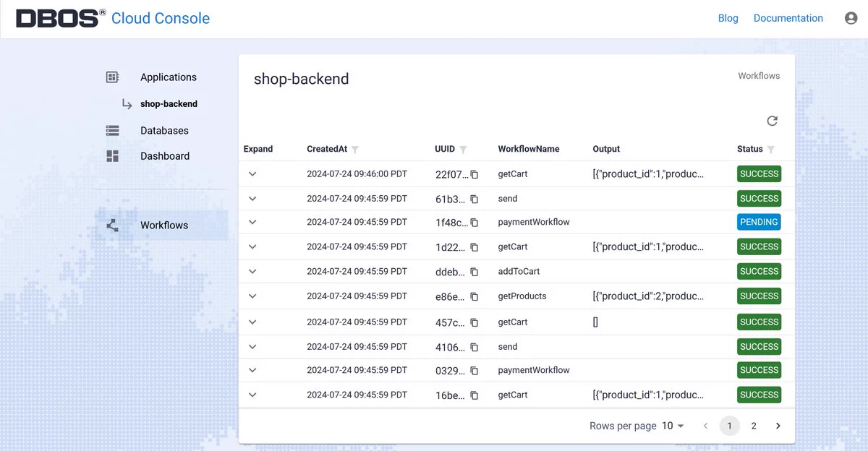This screenshot has height=451, width=868.
Task: Open the Documentation link
Action: 788,18
